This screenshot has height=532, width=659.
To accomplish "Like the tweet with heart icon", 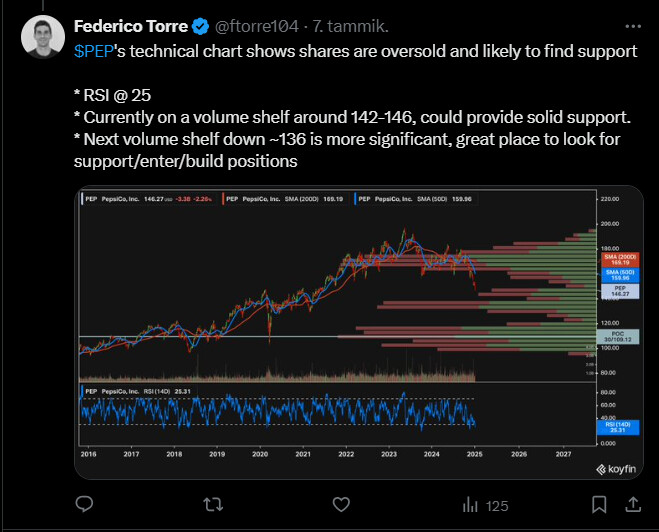I will click(x=341, y=504).
